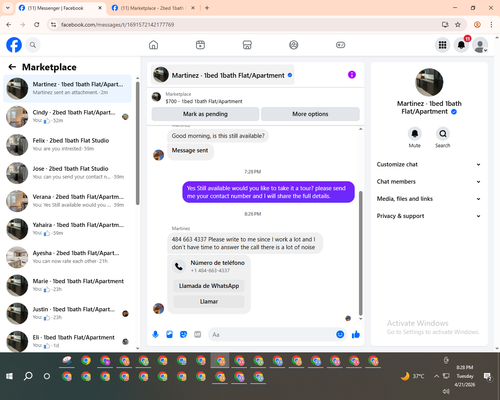Switch to Marketplace 2bed 1bath browser tab
Screen dimensions: 500x400
coord(152,8)
